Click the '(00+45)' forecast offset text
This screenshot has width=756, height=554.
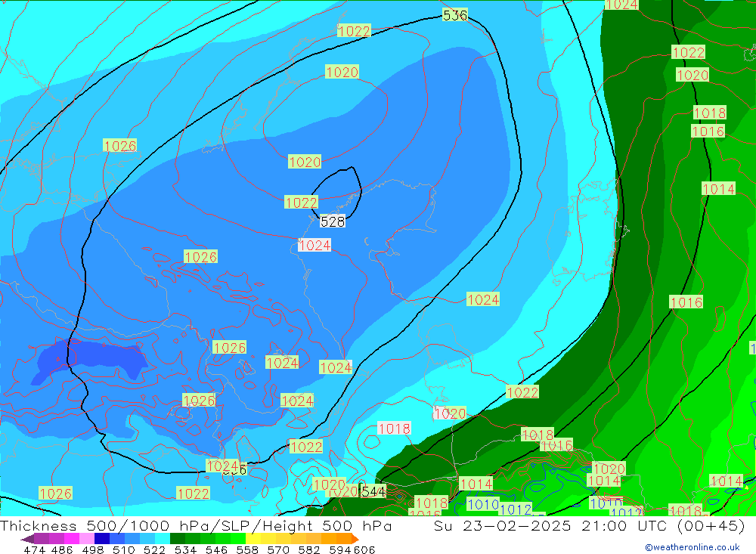[711, 525]
